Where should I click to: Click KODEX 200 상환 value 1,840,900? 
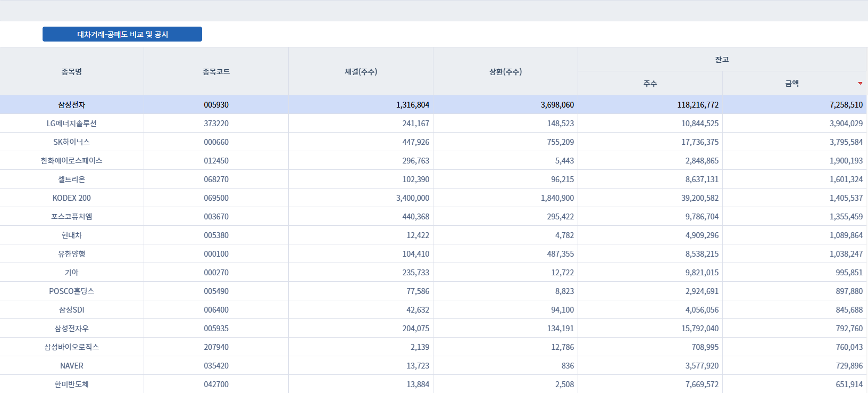[x=557, y=198]
